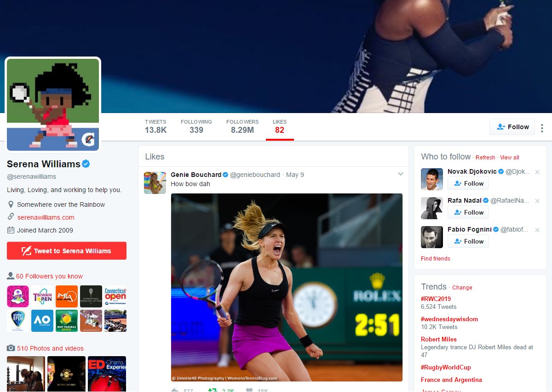Follow Rafa Nadal
This screenshot has height=392, width=552.
[468, 212]
